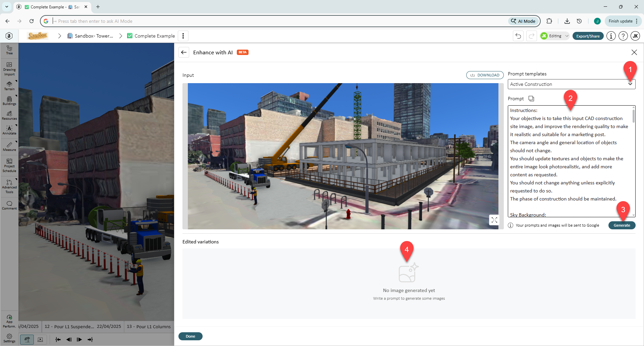Click the Export/Share button
Image resolution: width=644 pixels, height=346 pixels.
(588, 36)
